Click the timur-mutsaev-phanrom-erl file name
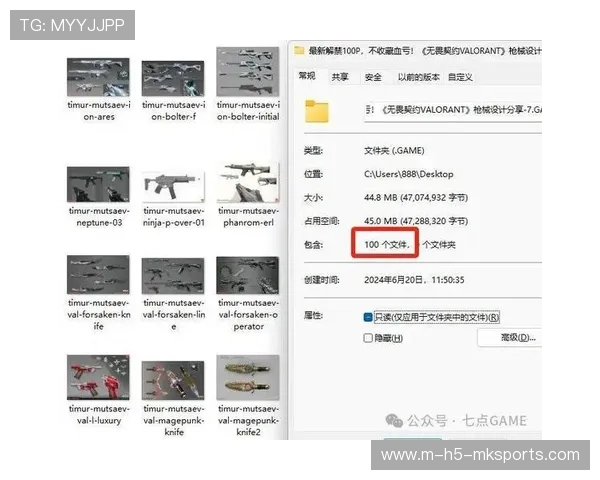Viewport: 600px width, 480px height. click(248, 217)
